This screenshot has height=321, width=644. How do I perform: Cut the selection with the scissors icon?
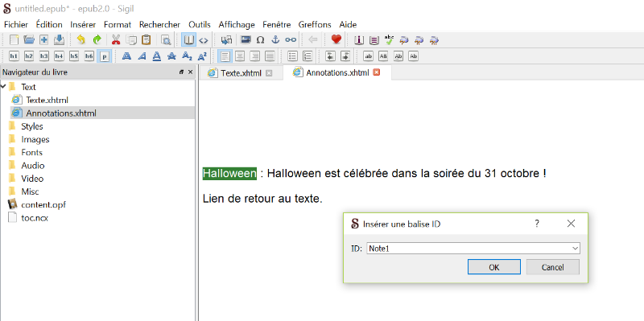click(x=116, y=39)
